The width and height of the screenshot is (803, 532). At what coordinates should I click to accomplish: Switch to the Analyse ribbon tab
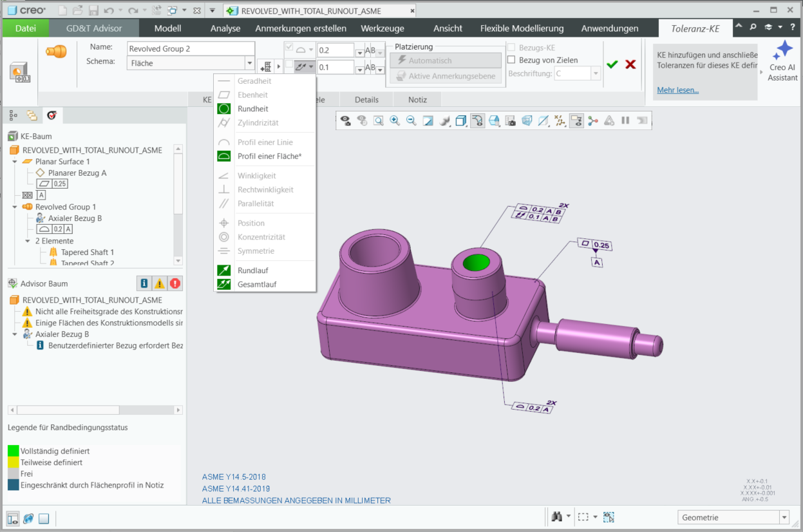[225, 28]
